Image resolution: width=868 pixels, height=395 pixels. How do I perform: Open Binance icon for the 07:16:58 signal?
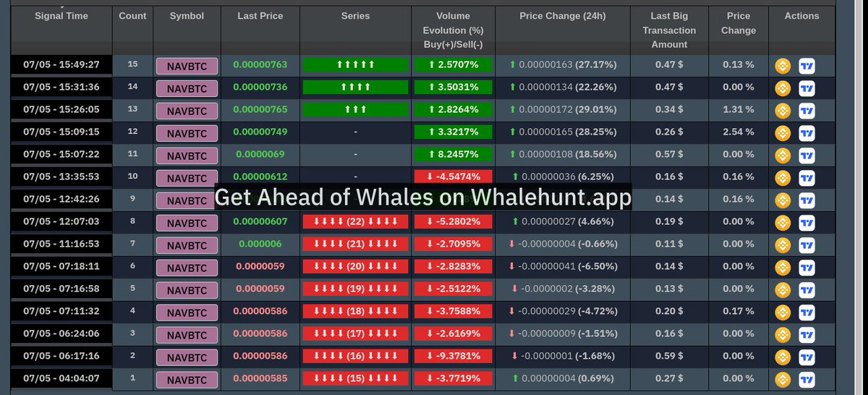783,290
